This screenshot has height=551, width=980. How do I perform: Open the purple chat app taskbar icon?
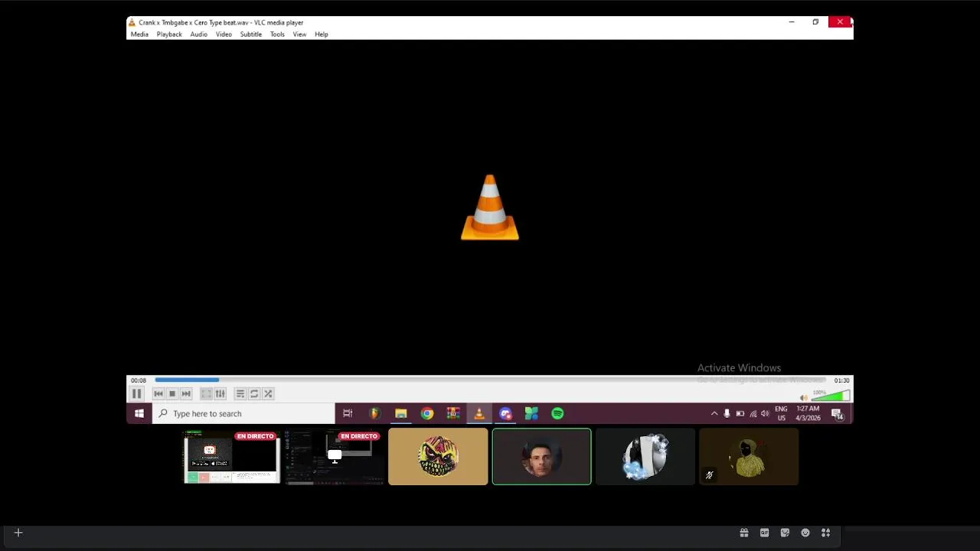pos(505,414)
